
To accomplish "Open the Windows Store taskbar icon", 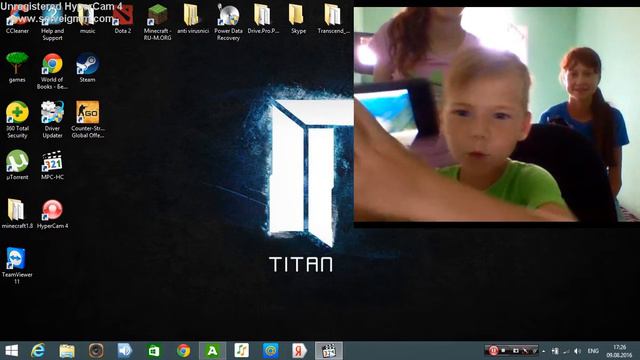I will (x=154, y=351).
